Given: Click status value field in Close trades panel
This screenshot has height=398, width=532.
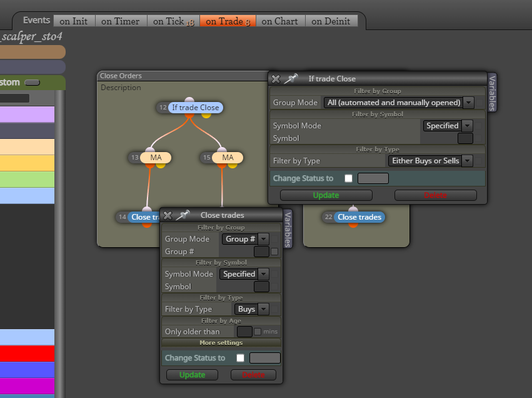Looking at the screenshot, I should 265,358.
